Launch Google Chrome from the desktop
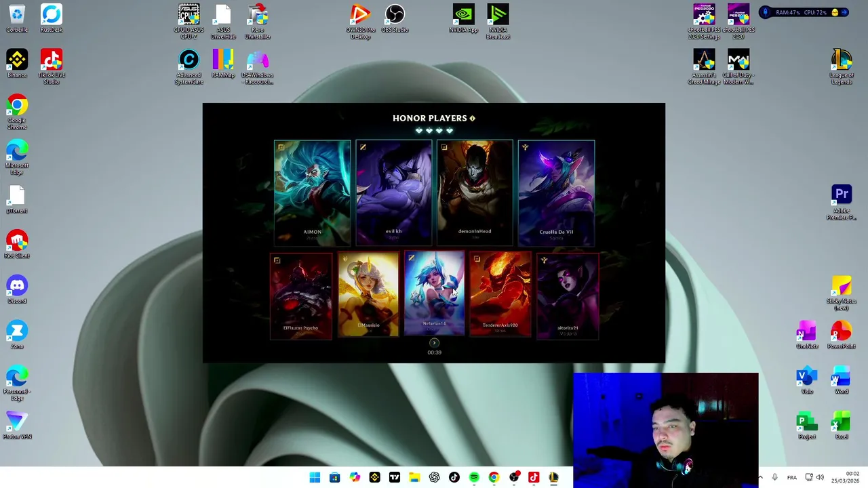 [17, 112]
